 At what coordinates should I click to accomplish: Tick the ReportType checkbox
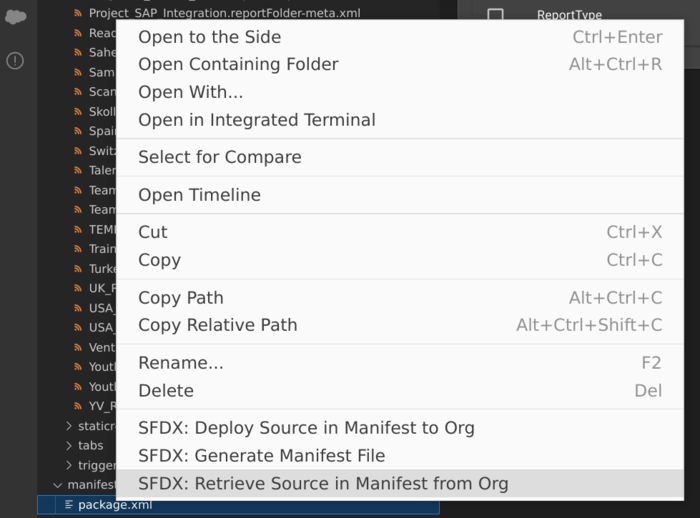(495, 15)
